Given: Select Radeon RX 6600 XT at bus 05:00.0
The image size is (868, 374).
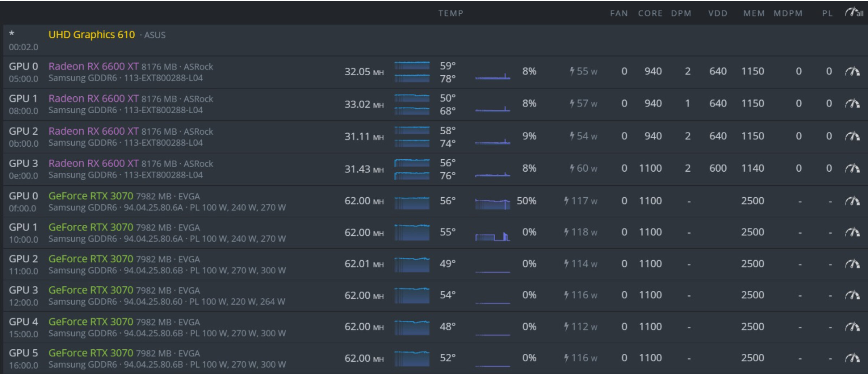Looking at the screenshot, I should [93, 67].
